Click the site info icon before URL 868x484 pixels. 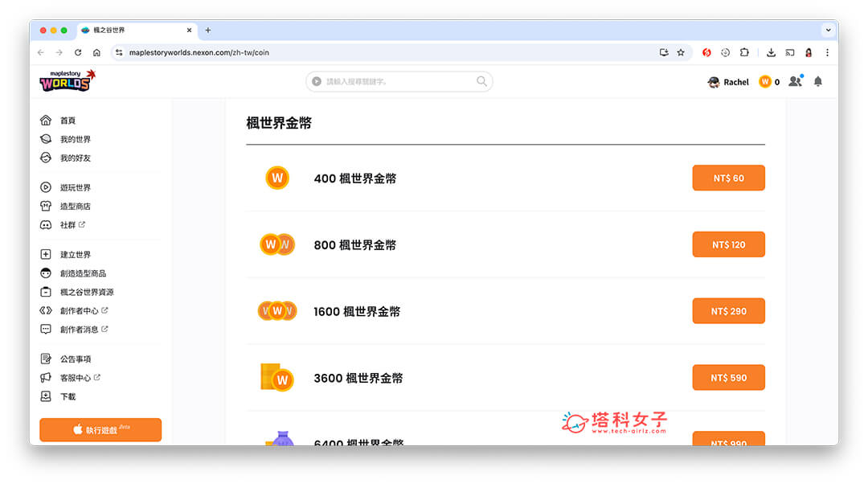pos(119,52)
